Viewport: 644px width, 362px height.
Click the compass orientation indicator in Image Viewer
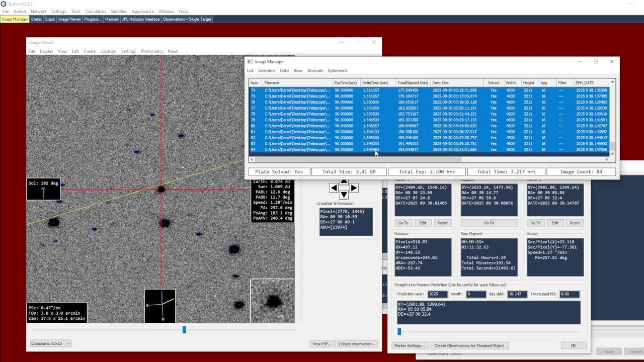pyautogui.click(x=160, y=305)
